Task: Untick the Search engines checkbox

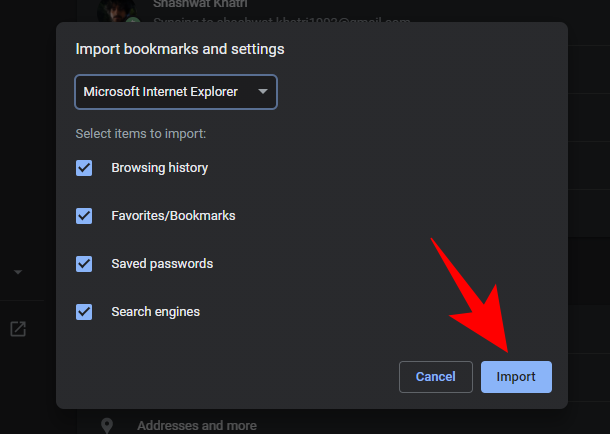Action: pos(84,312)
